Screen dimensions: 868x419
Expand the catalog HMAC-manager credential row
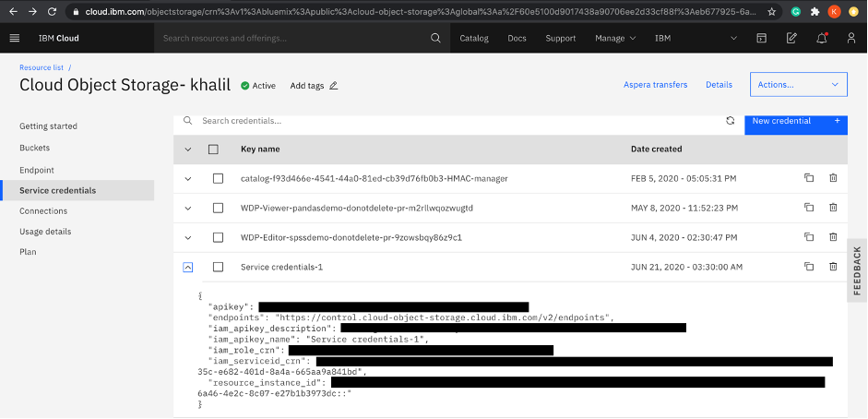(188, 178)
